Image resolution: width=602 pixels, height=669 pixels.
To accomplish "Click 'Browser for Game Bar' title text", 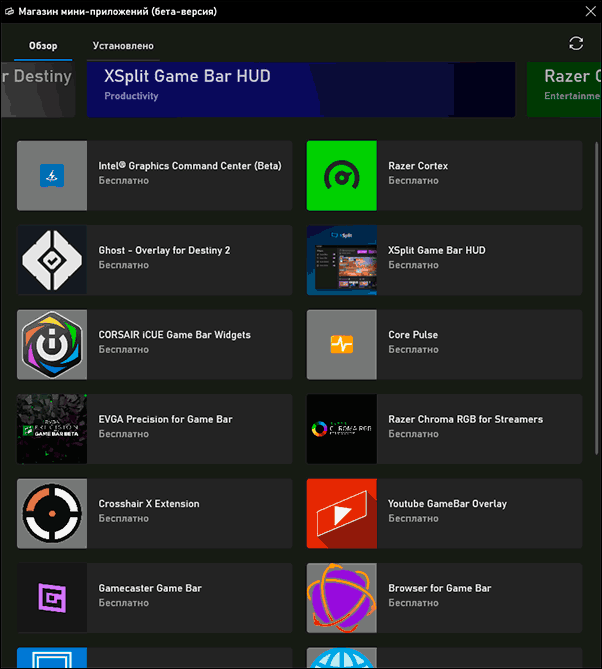I will point(439,588).
